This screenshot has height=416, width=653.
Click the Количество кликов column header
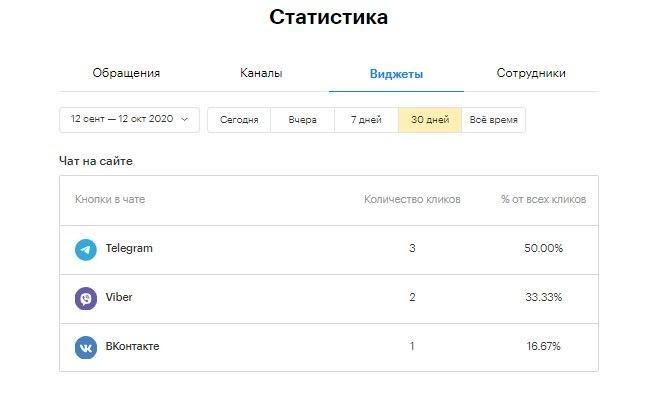coord(412,199)
